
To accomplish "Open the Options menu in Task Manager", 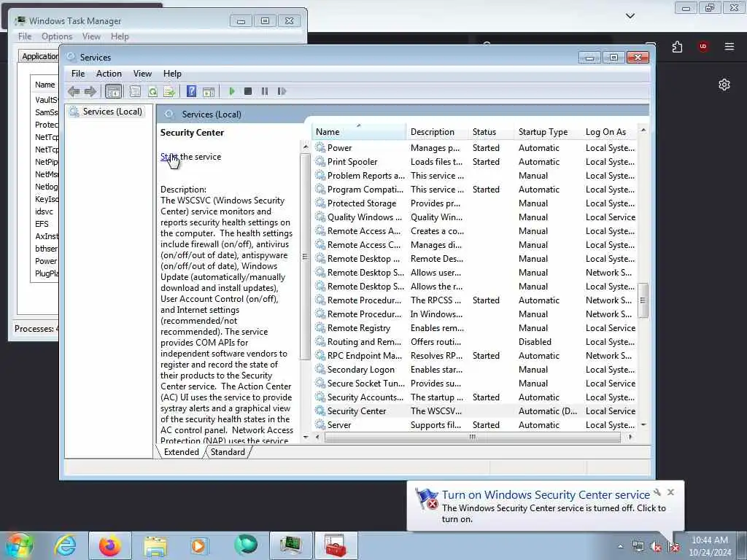I will tap(57, 36).
